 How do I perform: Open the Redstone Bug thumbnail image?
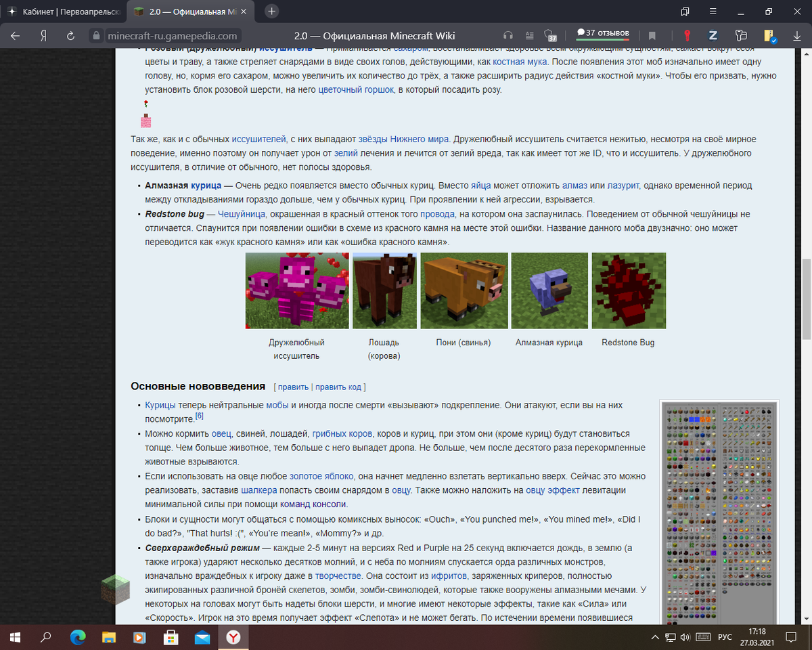coord(629,290)
